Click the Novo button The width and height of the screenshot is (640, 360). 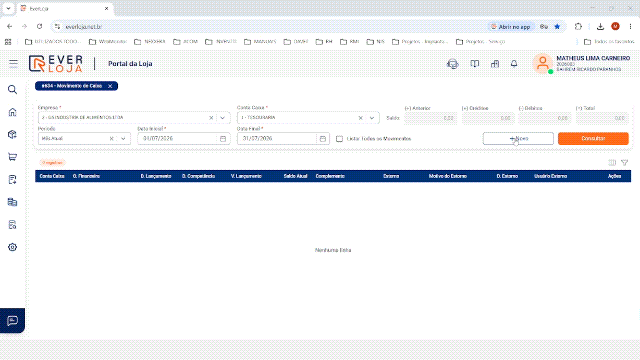click(x=518, y=138)
